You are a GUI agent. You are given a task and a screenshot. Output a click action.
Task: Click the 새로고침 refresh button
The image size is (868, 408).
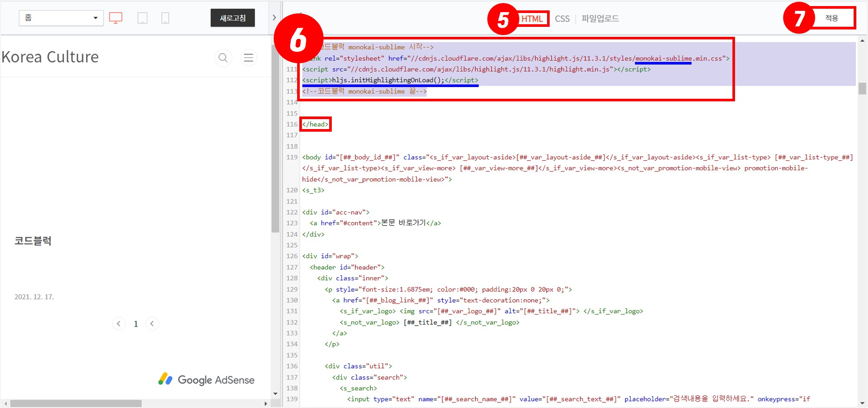233,18
